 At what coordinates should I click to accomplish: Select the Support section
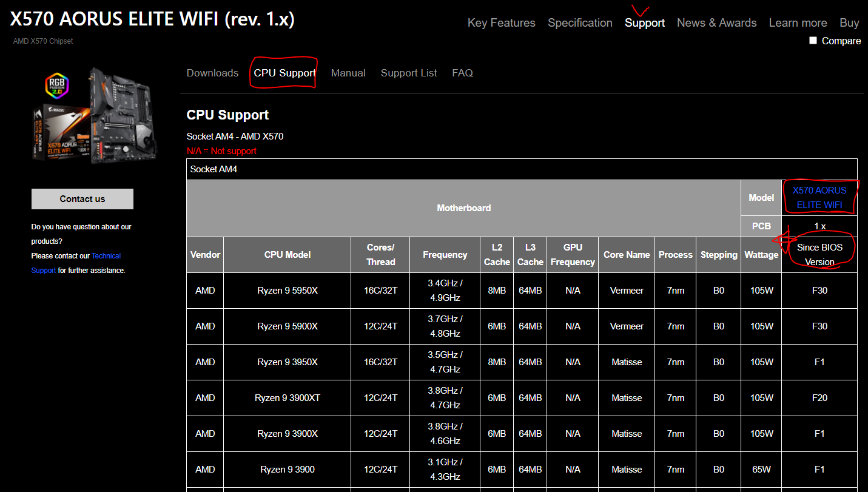(645, 22)
